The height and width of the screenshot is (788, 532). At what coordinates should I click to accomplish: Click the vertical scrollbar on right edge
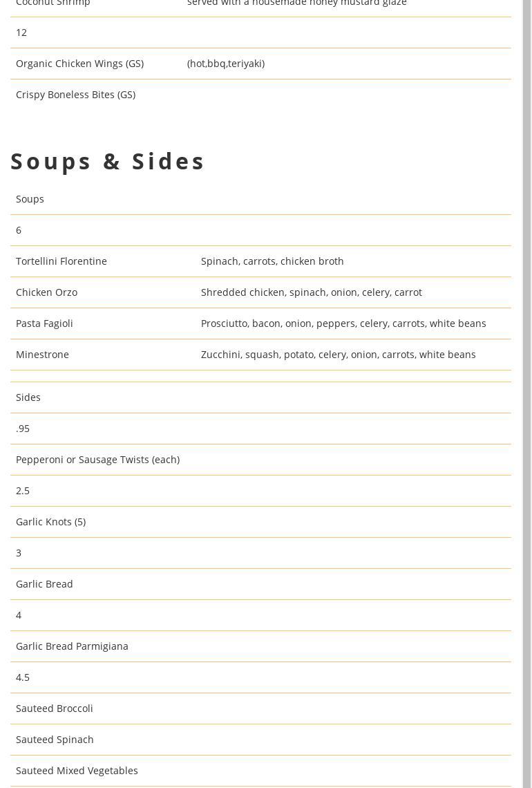(527, 394)
